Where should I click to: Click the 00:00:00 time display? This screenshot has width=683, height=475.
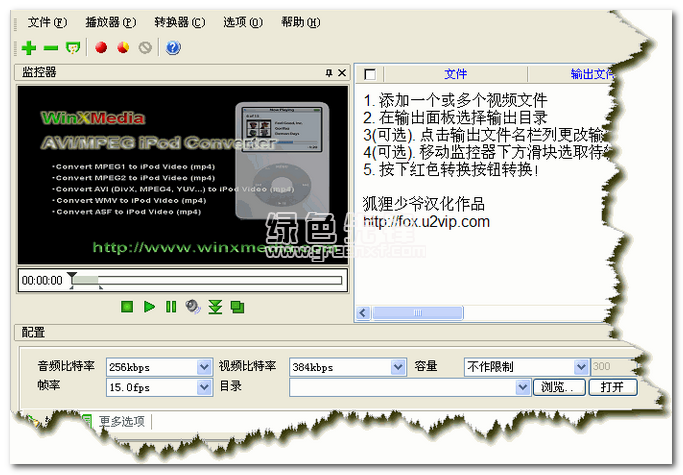[x=42, y=280]
